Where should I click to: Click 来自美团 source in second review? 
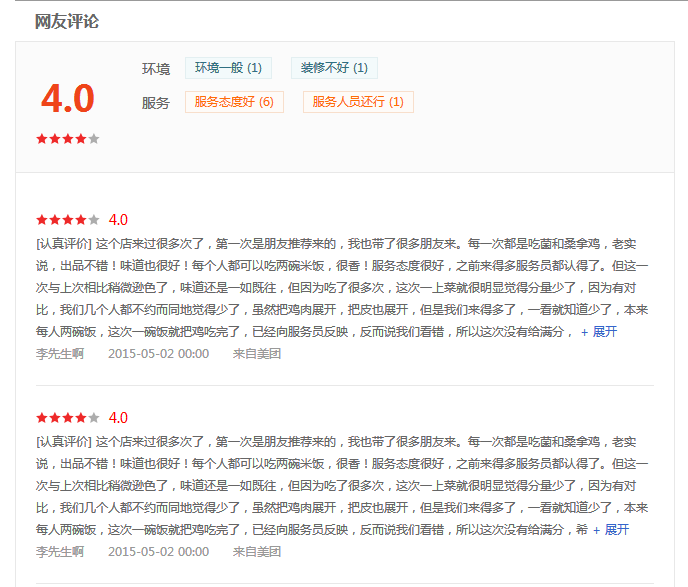pyautogui.click(x=257, y=551)
